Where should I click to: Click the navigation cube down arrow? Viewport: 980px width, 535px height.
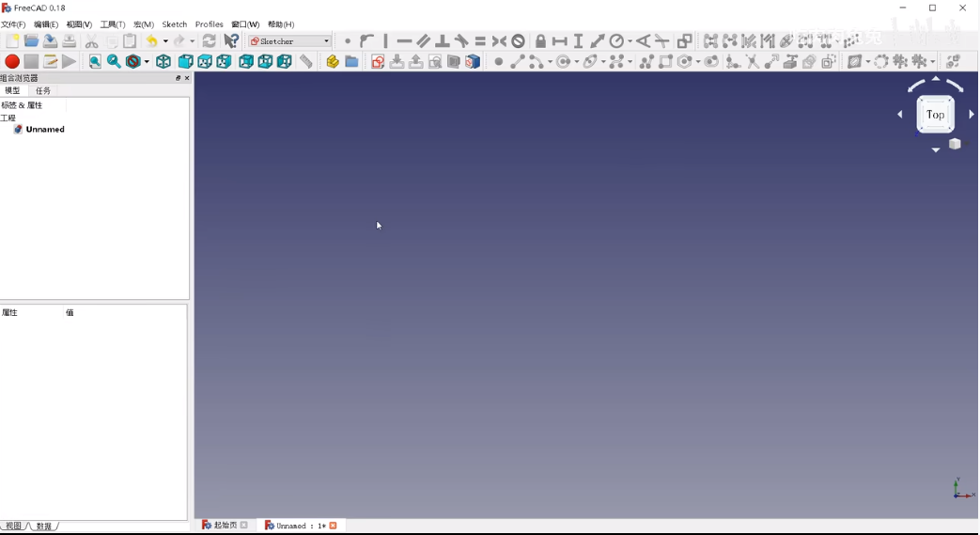[936, 150]
